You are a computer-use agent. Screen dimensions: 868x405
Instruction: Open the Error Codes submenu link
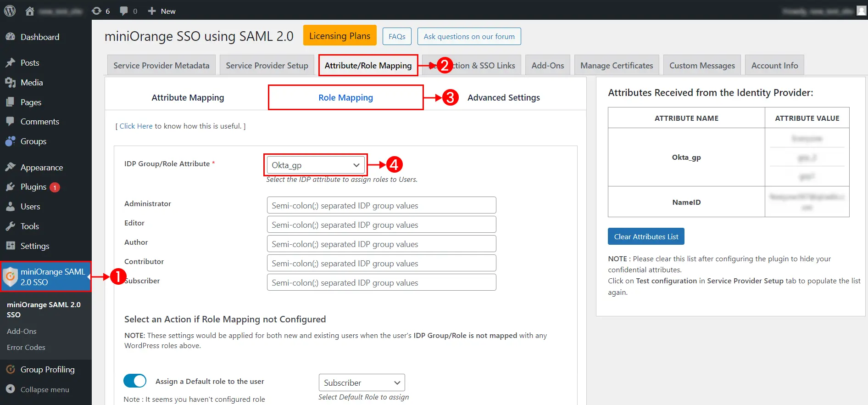tap(26, 347)
